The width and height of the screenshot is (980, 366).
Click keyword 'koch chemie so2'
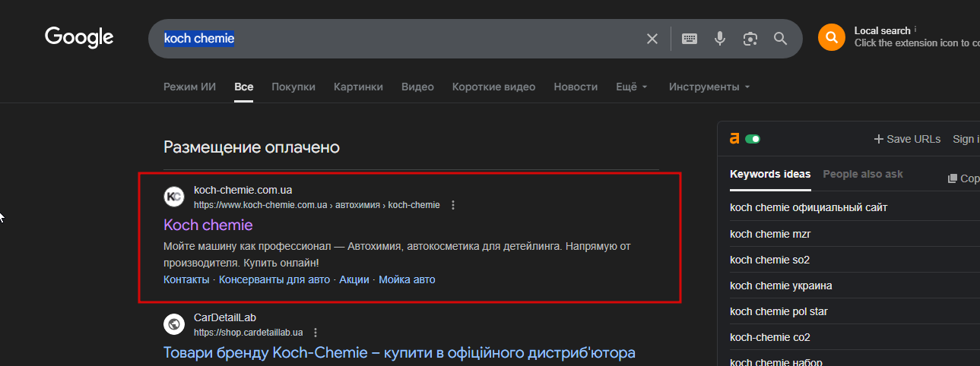(770, 260)
